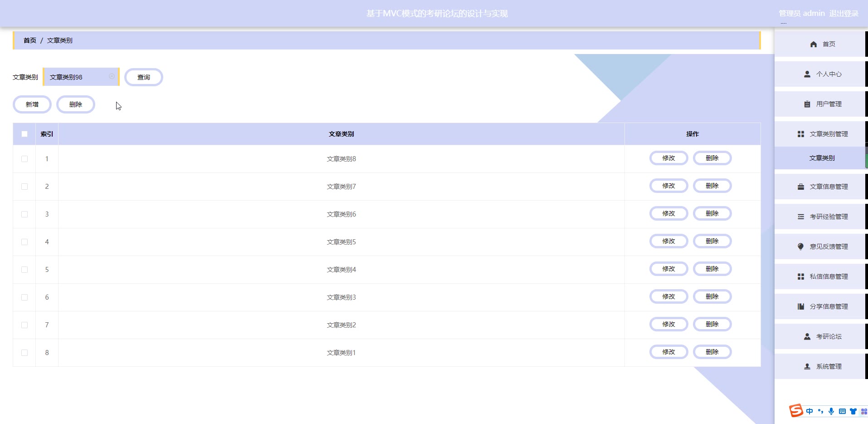Click the Sogou input method S logo

pyautogui.click(x=796, y=410)
